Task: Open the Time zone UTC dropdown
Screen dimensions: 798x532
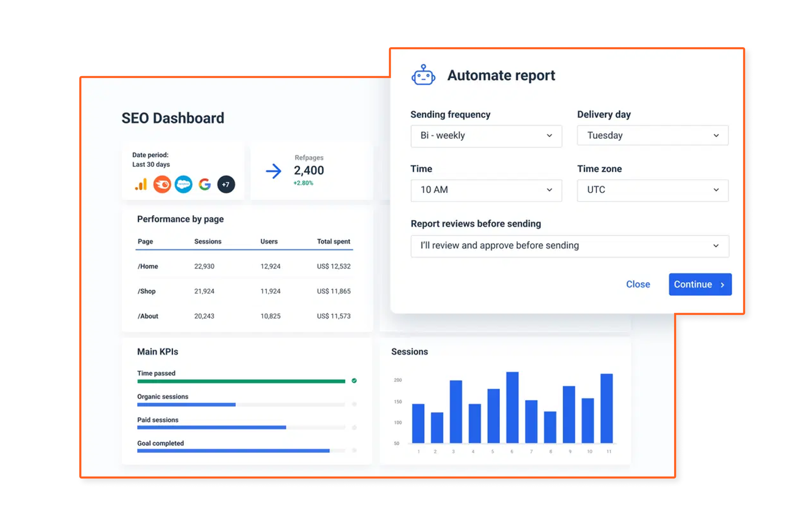Action: (653, 190)
